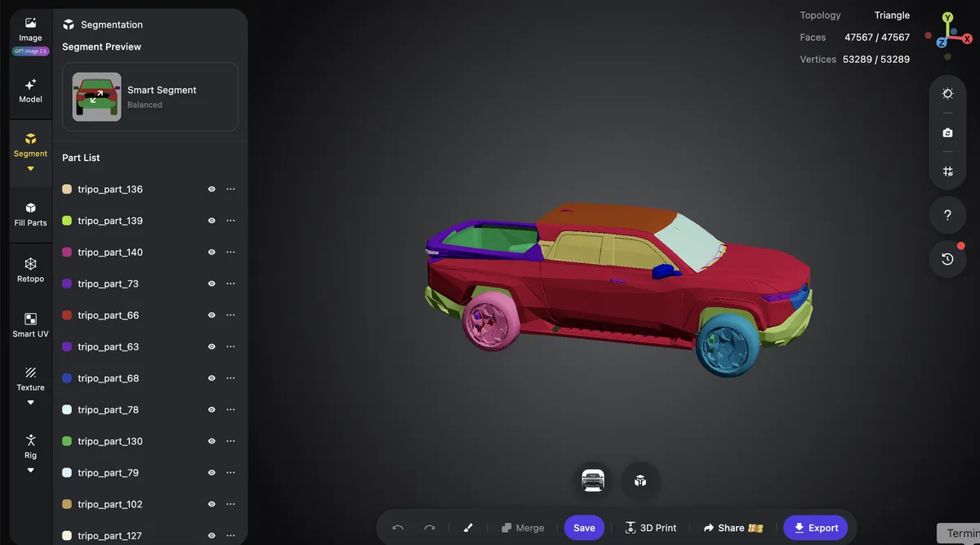Click the color swatch of tripo_part_79
The image size is (980, 545).
[x=67, y=472]
